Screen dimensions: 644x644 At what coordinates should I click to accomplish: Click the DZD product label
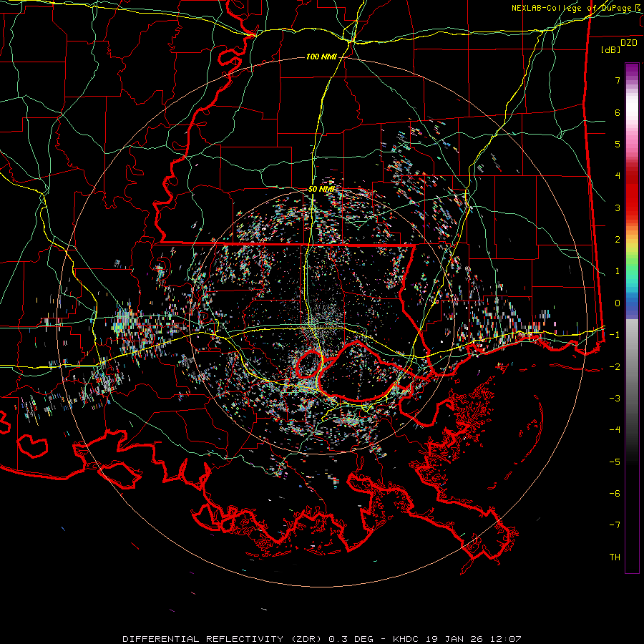pos(629,43)
